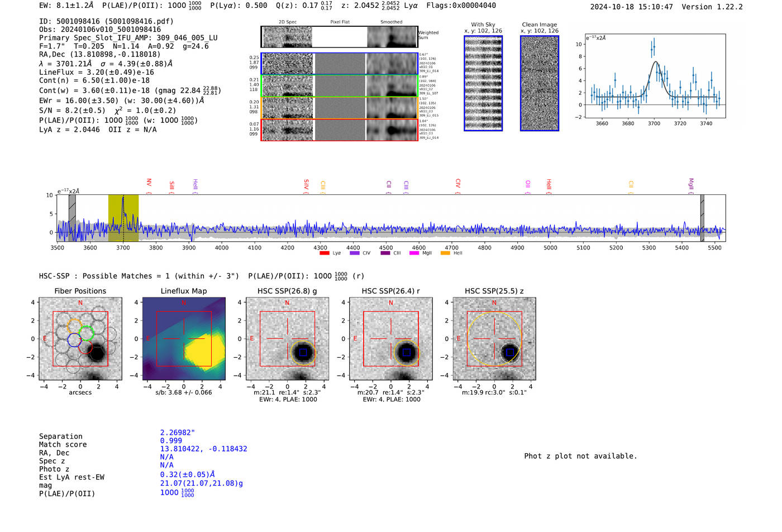The width and height of the screenshot is (782, 532).
Task: Click the green-bordered 2D fiber spectrum
Action: (x=340, y=86)
